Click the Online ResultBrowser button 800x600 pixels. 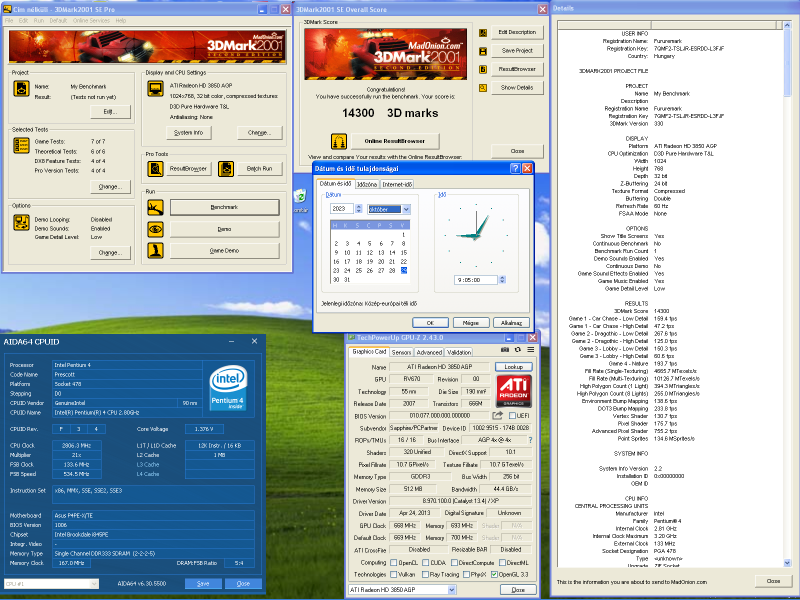click(x=395, y=141)
